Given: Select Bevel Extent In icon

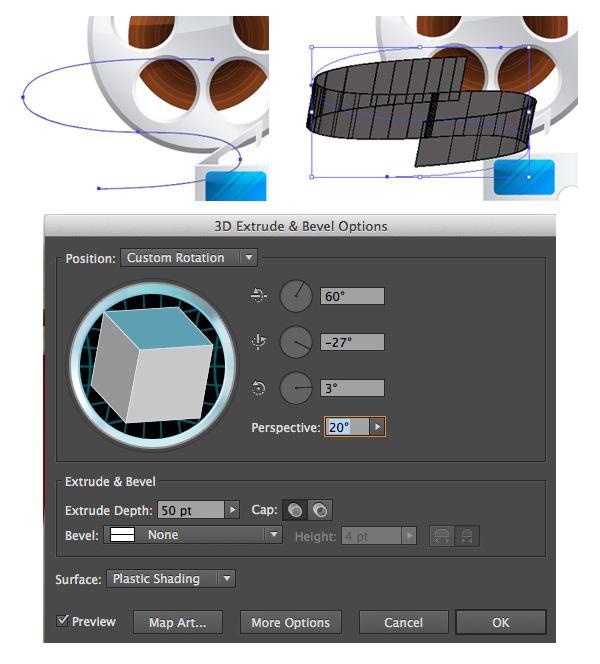Looking at the screenshot, I should pyautogui.click(x=467, y=537).
